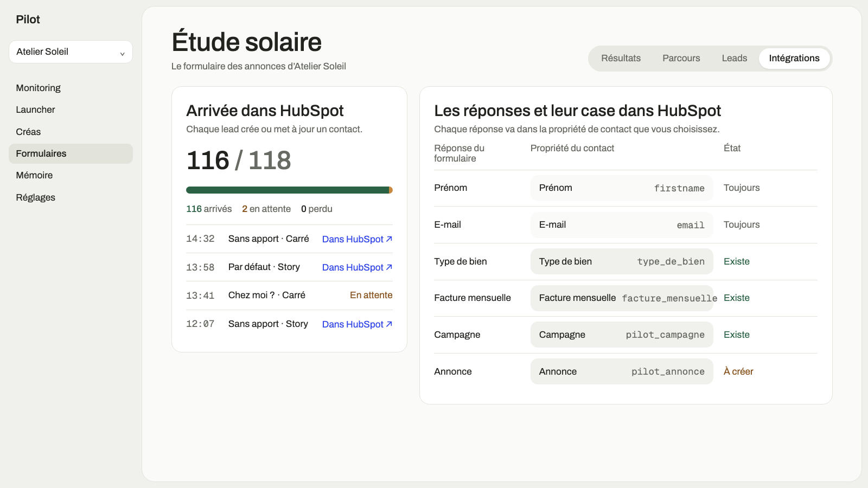The height and width of the screenshot is (488, 868).
Task: Open the E-mail email property field
Action: [x=622, y=224]
